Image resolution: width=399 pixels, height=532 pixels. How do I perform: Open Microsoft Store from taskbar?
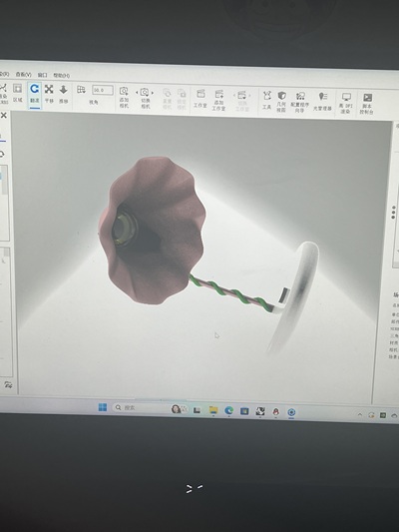click(x=244, y=411)
